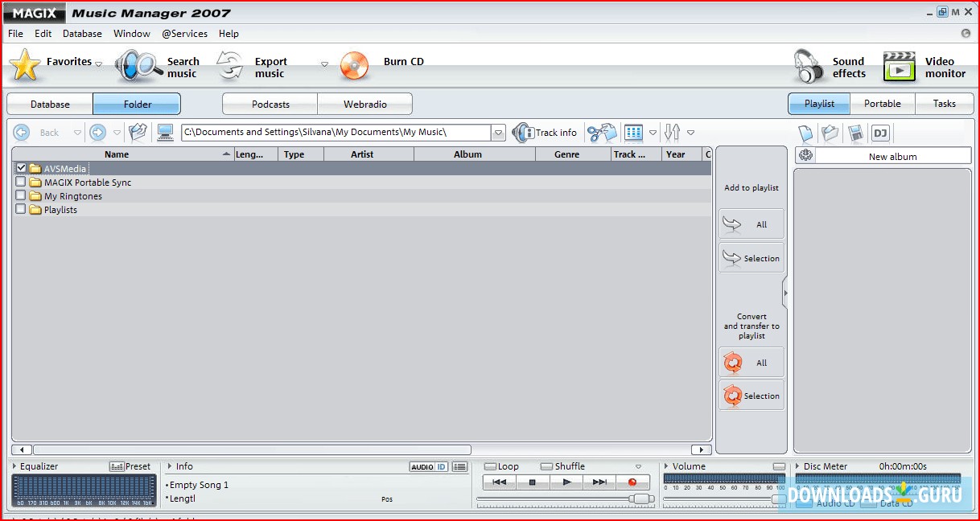Open the view mode dropdown arrow

click(x=653, y=133)
